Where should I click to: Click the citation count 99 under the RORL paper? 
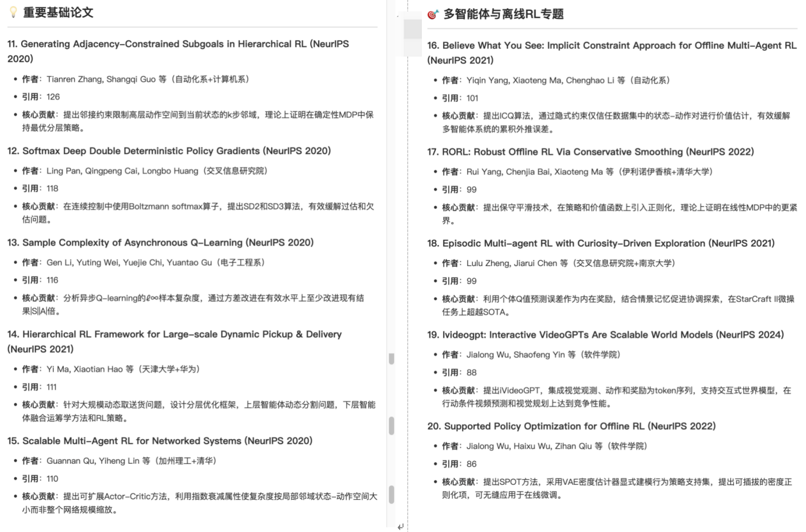point(471,190)
